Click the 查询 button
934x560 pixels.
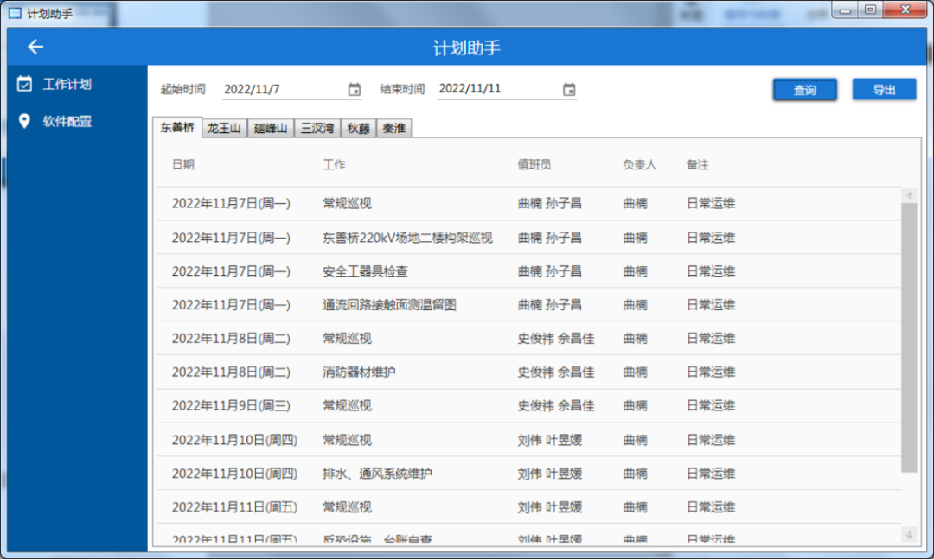click(x=804, y=90)
